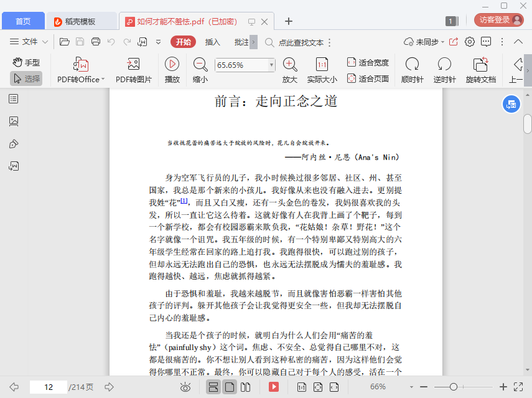
Task: Collapse the ribbon with the up chevron
Action: tap(518, 42)
